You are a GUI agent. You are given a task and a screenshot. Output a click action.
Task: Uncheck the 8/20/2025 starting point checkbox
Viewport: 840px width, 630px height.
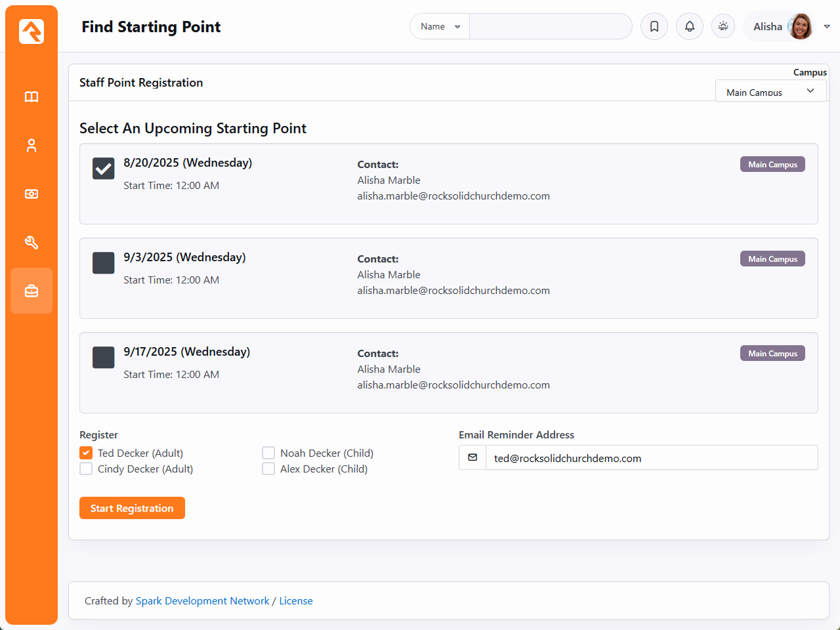pos(104,169)
